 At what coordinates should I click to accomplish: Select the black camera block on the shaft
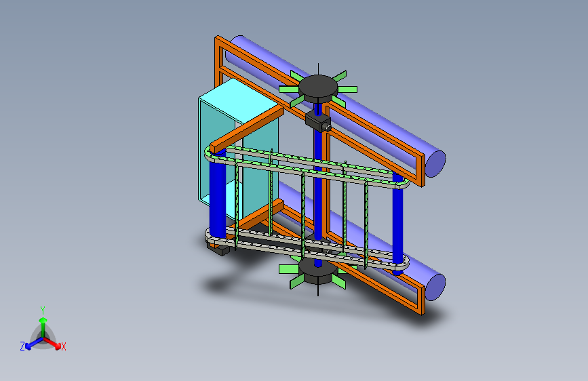coord(317,121)
